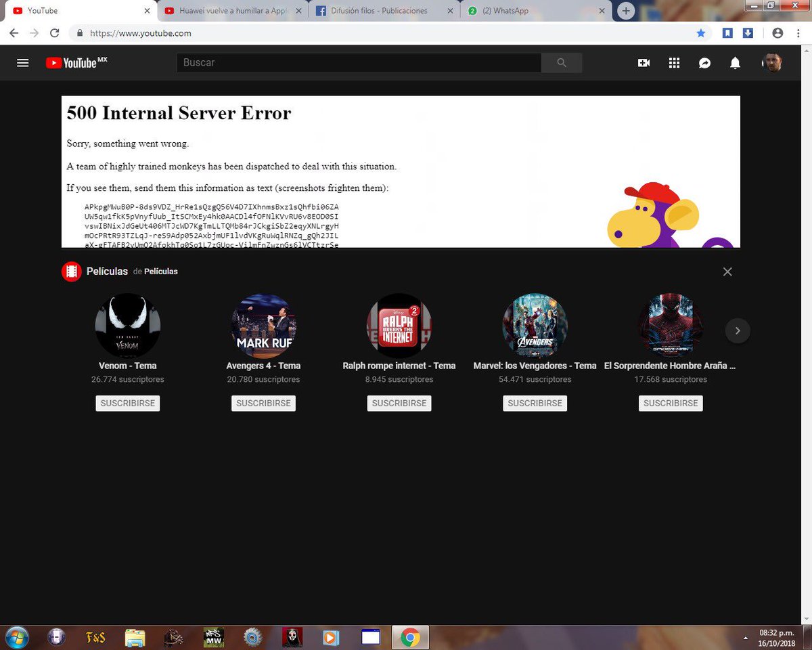Click the address bar showing youtube.com
Viewport: 812px width, 650px height.
click(x=386, y=32)
